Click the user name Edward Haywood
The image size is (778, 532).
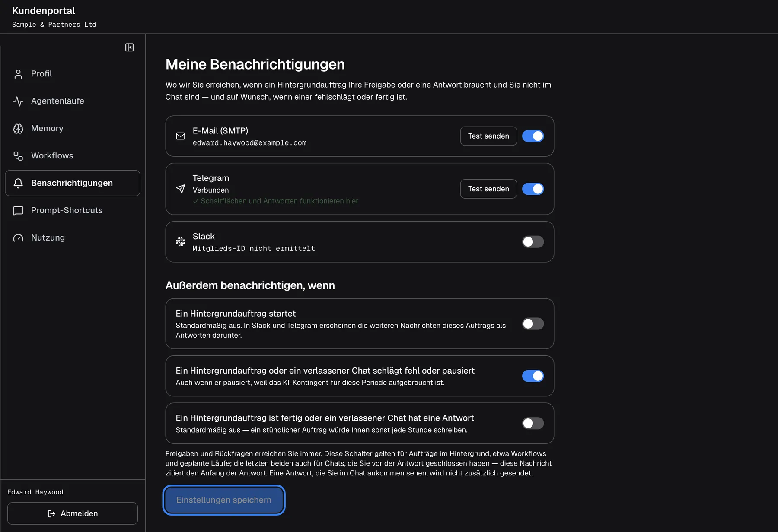coord(35,492)
